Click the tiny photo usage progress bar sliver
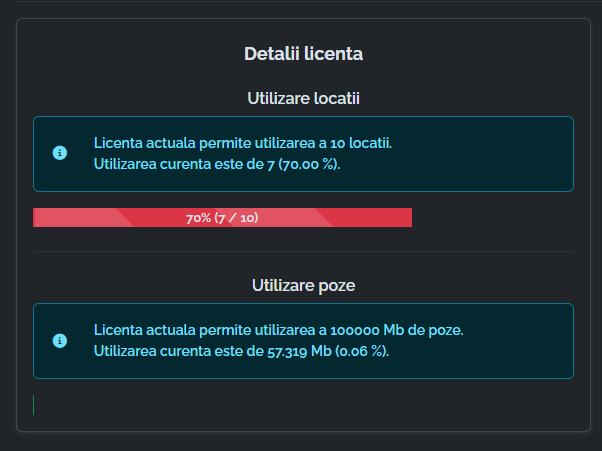602x451 pixels. pos(34,405)
